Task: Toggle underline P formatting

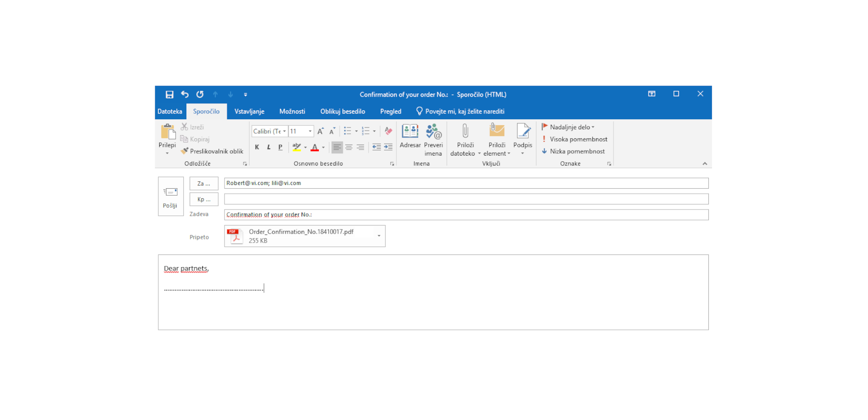Action: 280,147
